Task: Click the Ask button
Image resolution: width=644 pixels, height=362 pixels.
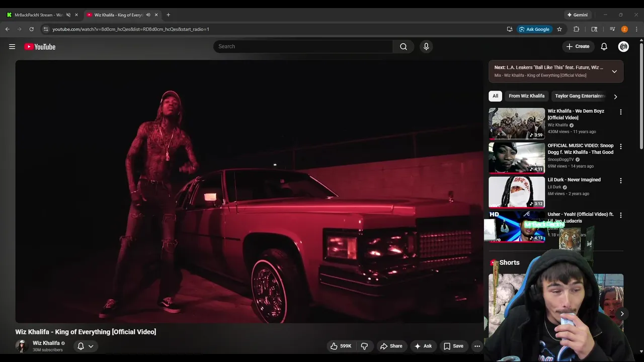Action: click(x=423, y=346)
